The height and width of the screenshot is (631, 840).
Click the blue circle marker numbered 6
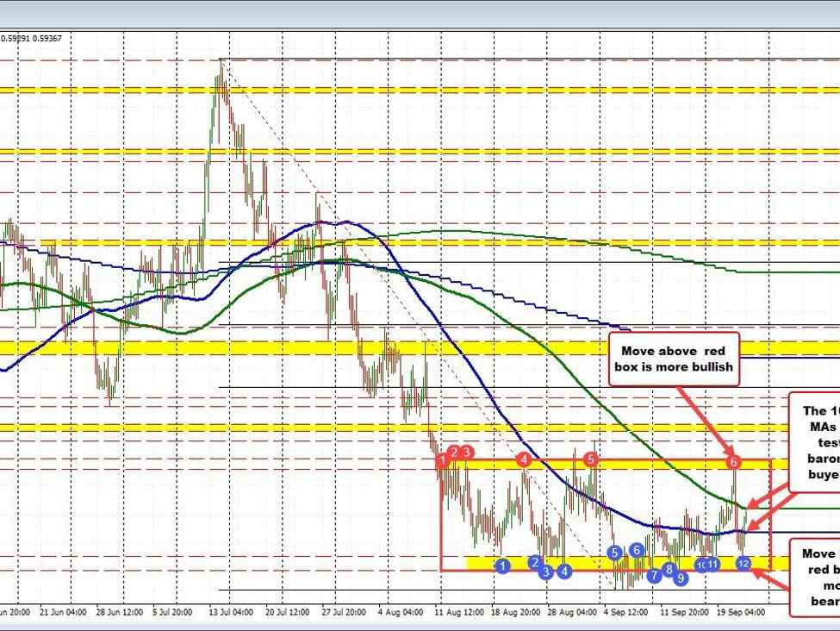pos(637,550)
